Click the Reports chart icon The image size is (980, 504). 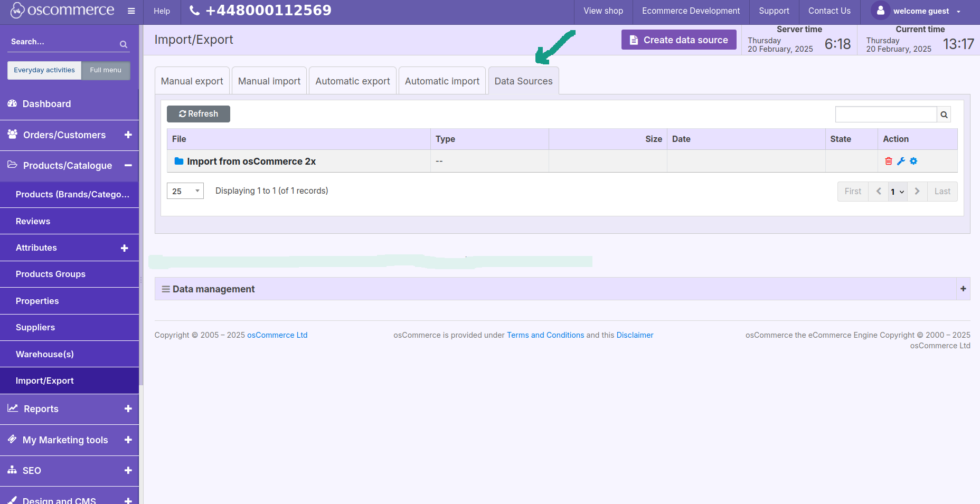click(13, 408)
